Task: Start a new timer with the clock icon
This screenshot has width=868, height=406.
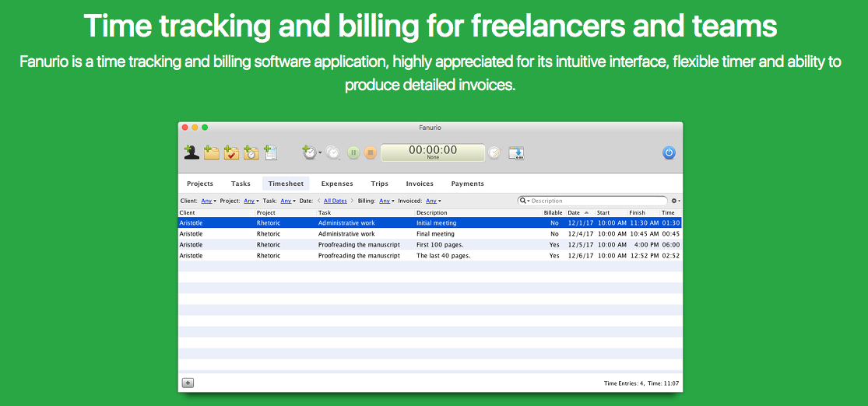Action: 309,152
